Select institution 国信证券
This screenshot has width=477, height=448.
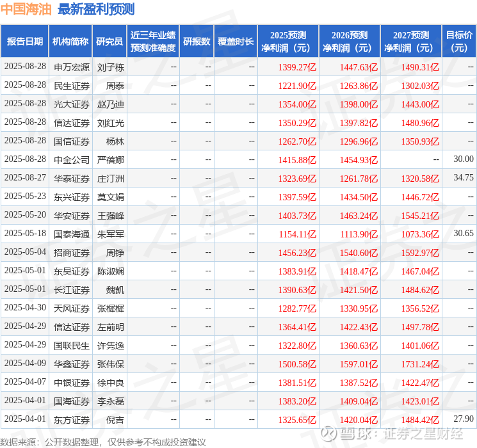72,141
